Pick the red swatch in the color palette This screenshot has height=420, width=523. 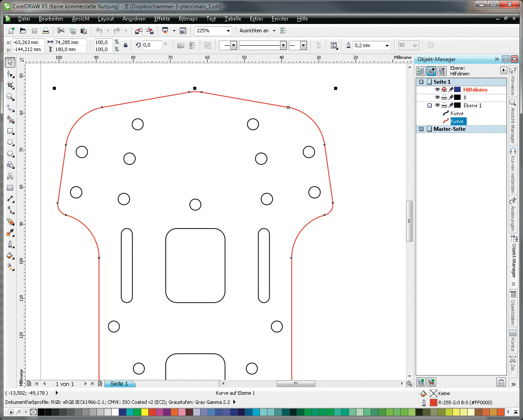[x=151, y=412]
